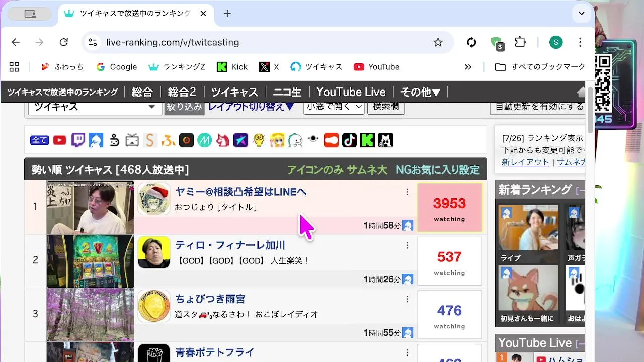
Task: Open the apps grid in bookmarks bar
Action: click(14, 67)
